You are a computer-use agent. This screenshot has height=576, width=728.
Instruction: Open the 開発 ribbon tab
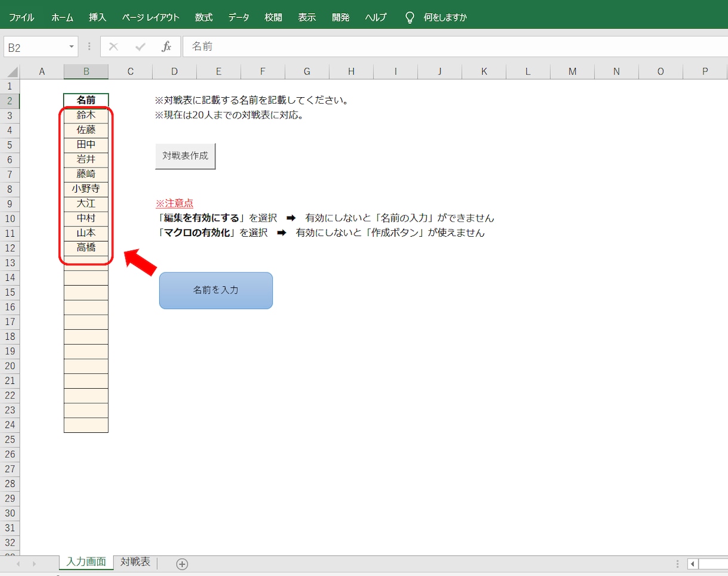(341, 17)
